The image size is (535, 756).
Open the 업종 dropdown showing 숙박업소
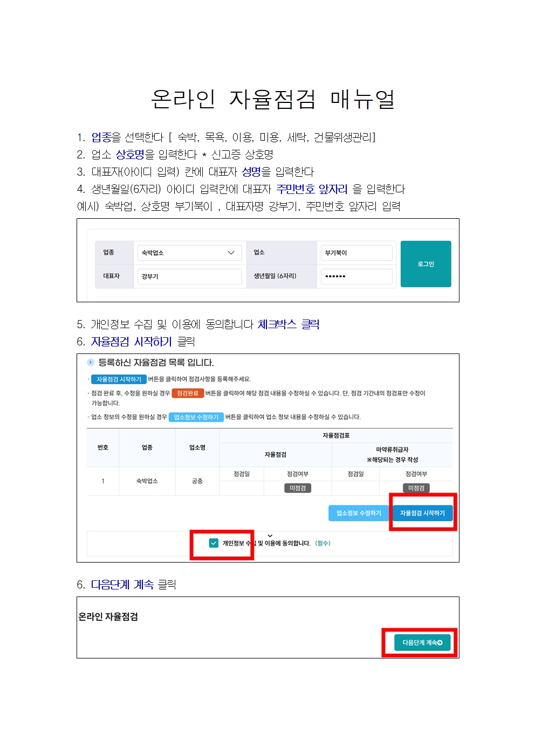[x=189, y=253]
